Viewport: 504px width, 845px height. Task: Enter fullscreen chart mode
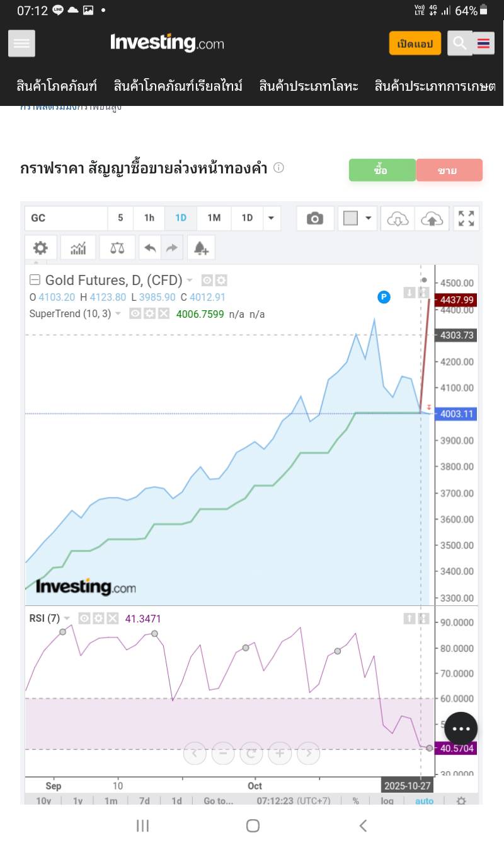(x=466, y=218)
